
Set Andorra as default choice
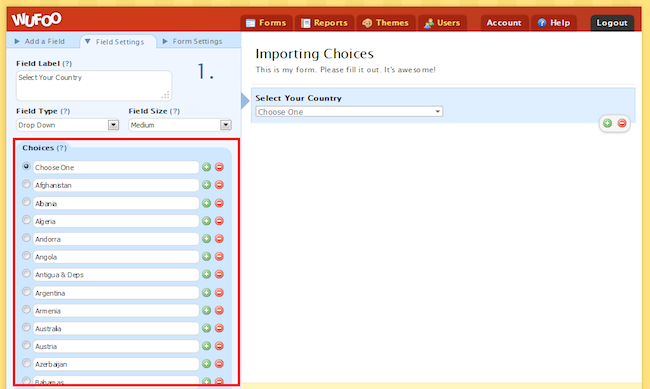(x=27, y=238)
